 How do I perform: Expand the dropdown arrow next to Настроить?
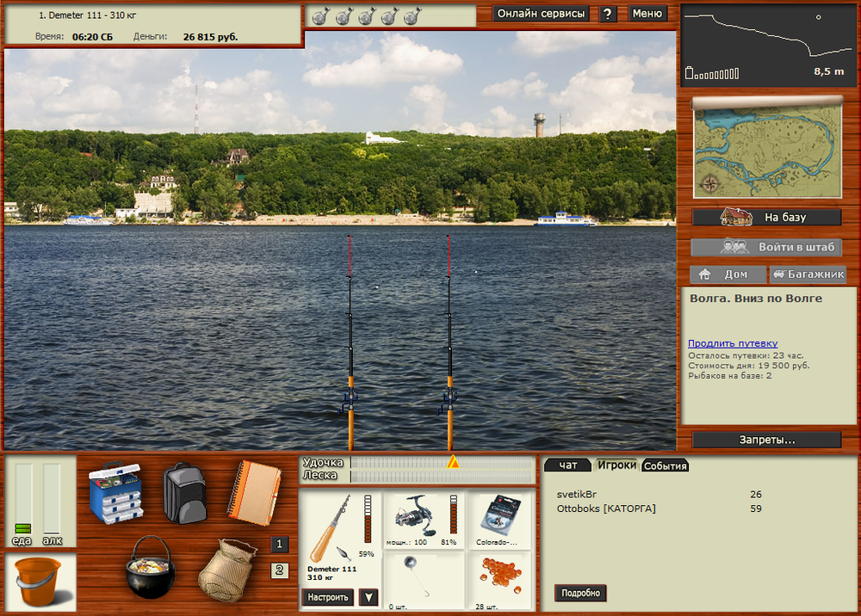(x=369, y=597)
